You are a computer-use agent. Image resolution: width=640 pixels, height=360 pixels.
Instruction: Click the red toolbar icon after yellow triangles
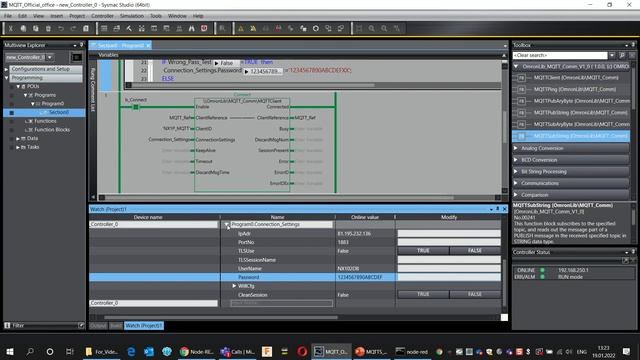tap(278, 29)
